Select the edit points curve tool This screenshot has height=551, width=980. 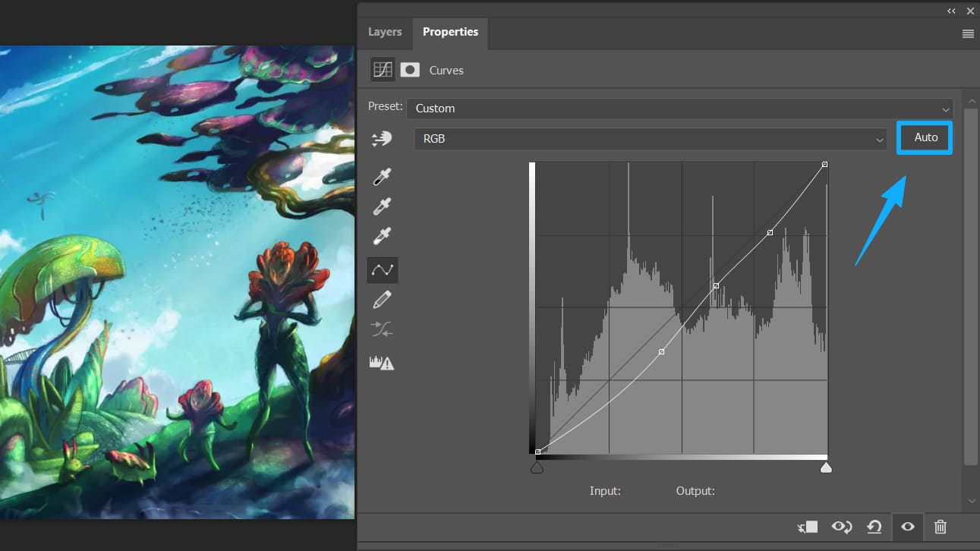coord(382,269)
